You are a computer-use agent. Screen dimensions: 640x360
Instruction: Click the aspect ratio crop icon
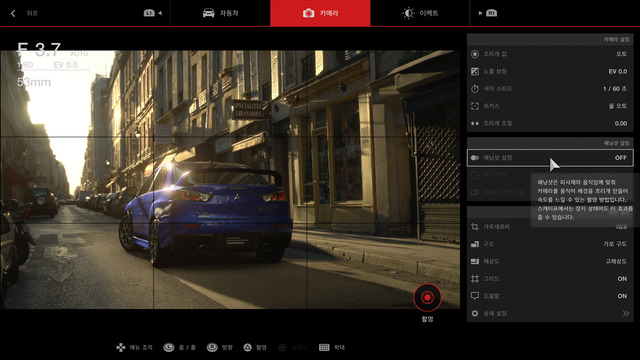click(475, 227)
